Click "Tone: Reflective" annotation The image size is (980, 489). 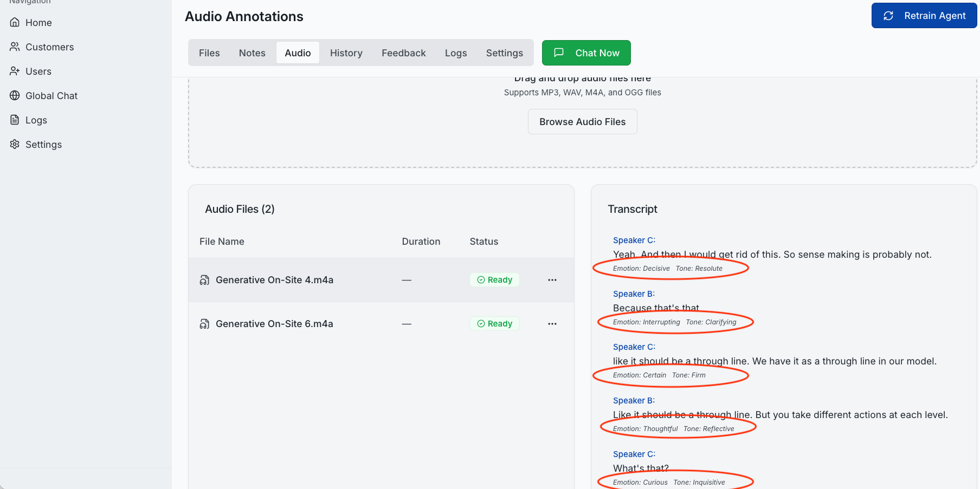coord(709,429)
